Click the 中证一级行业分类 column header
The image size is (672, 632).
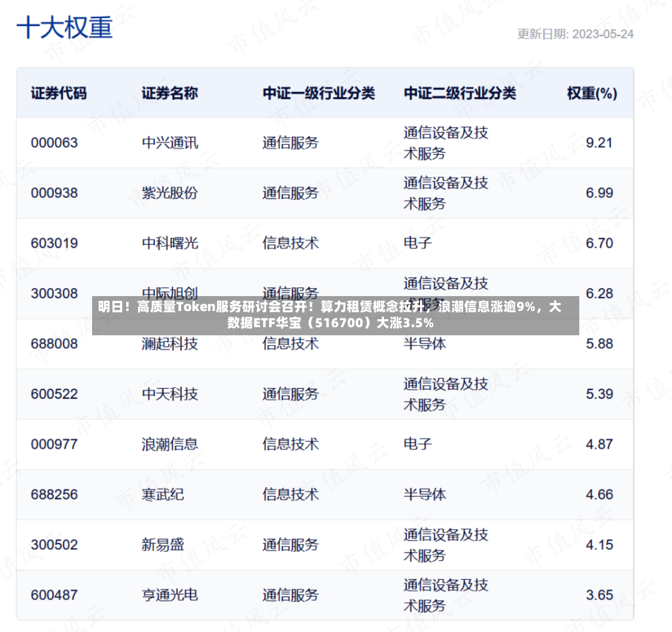pos(319,93)
